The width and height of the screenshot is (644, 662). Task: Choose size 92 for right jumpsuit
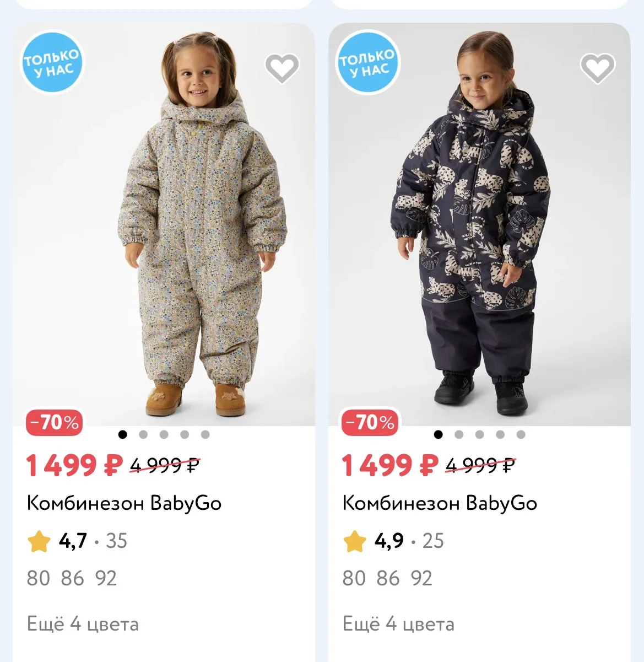421,578
